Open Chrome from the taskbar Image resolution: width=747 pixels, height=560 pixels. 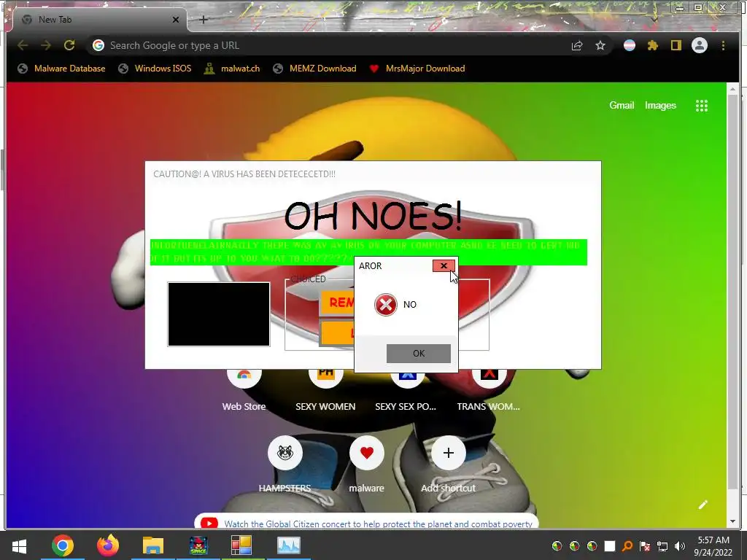point(63,545)
